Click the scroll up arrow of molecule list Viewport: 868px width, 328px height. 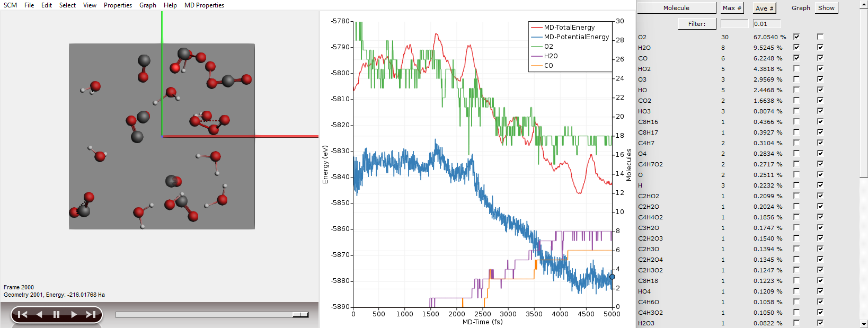(x=864, y=4)
